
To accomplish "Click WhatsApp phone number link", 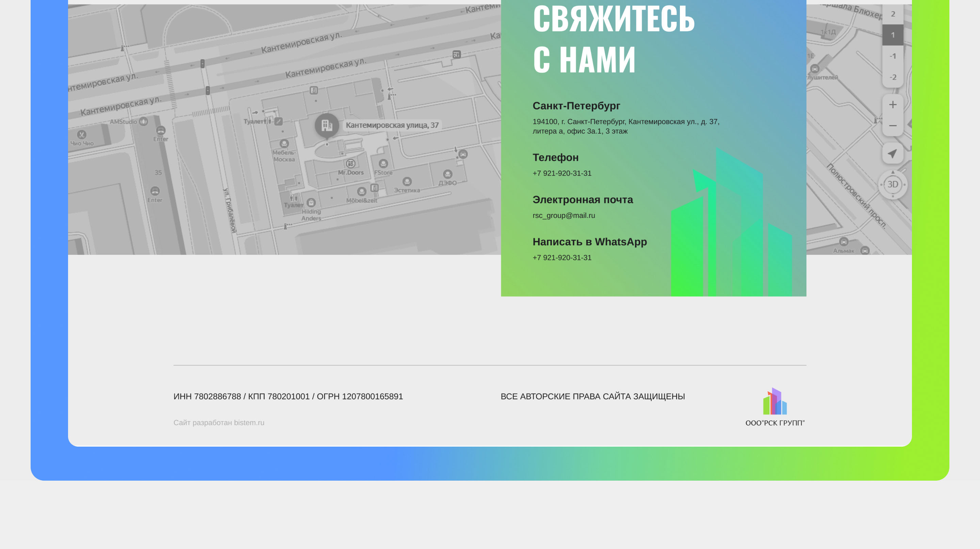I will (561, 258).
